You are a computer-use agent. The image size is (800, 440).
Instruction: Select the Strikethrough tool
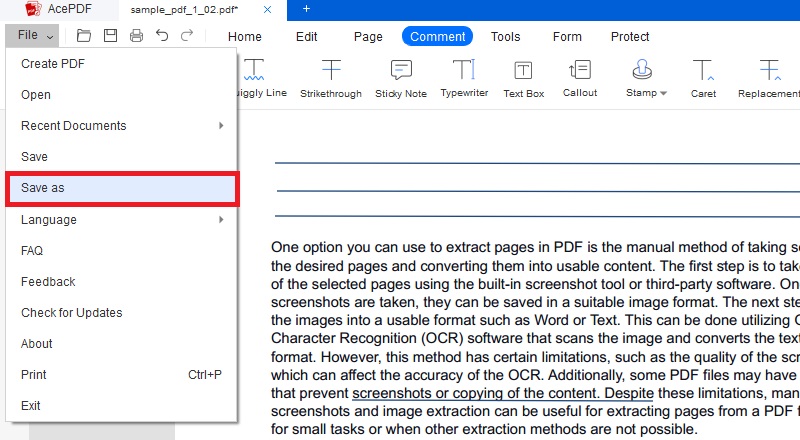pos(331,78)
